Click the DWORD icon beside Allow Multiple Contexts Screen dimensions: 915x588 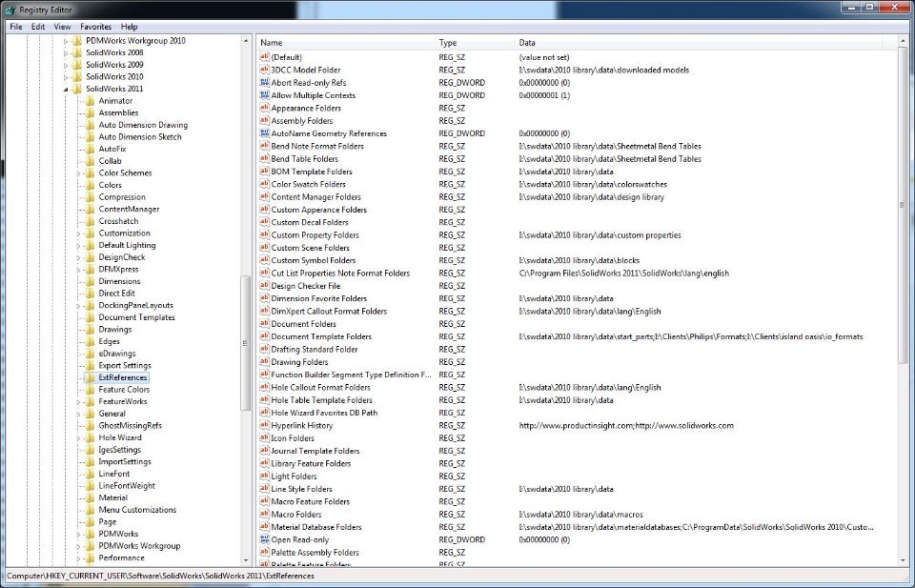(264, 95)
